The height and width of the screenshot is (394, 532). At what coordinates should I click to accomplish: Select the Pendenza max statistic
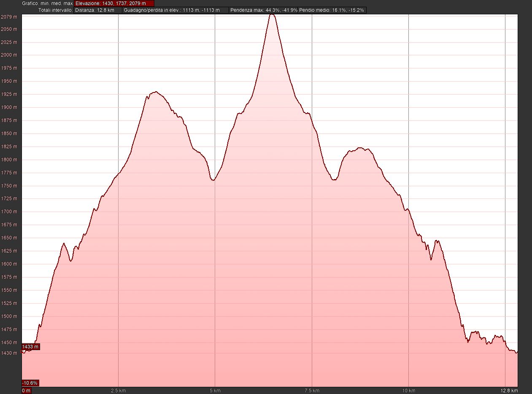coord(264,10)
